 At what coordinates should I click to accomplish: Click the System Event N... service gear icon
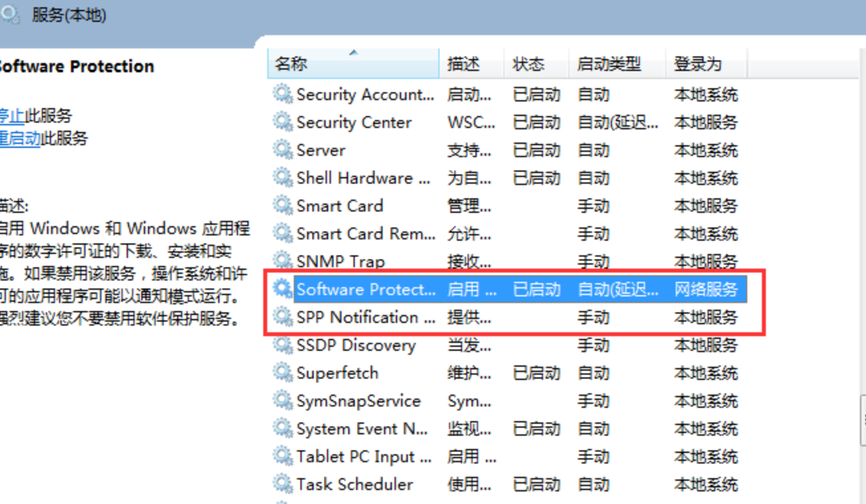pyautogui.click(x=283, y=428)
